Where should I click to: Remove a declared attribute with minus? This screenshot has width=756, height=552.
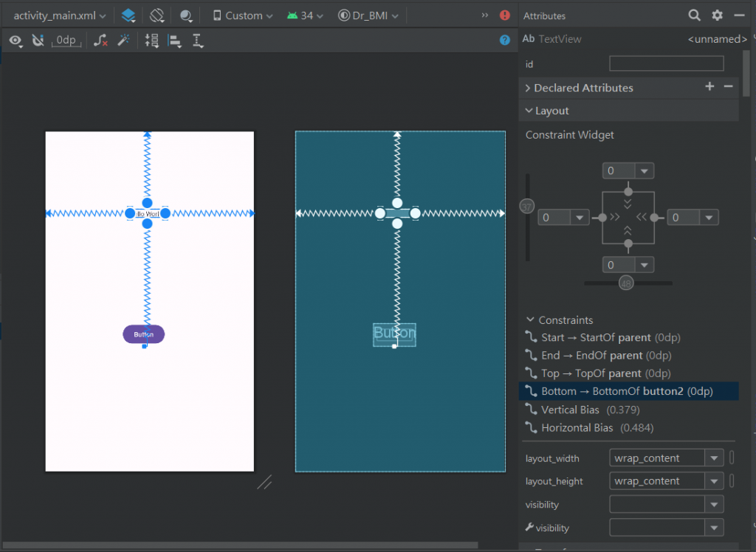[x=729, y=86]
